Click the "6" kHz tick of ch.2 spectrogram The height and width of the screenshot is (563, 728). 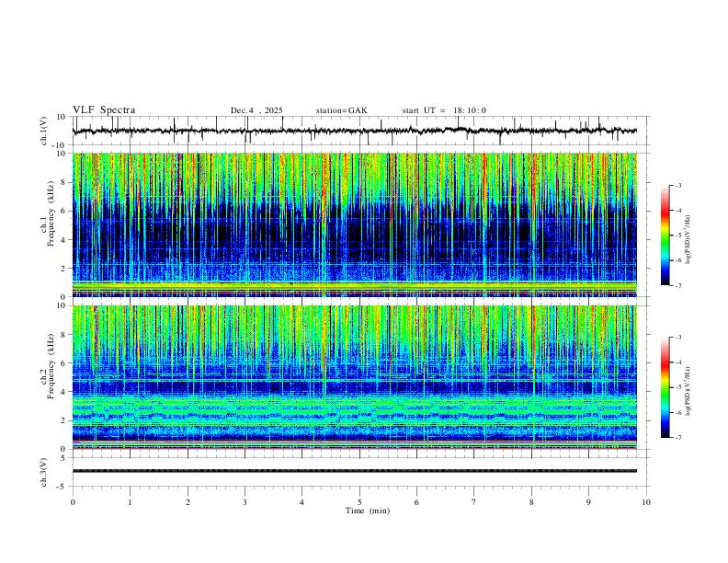pyautogui.click(x=63, y=362)
